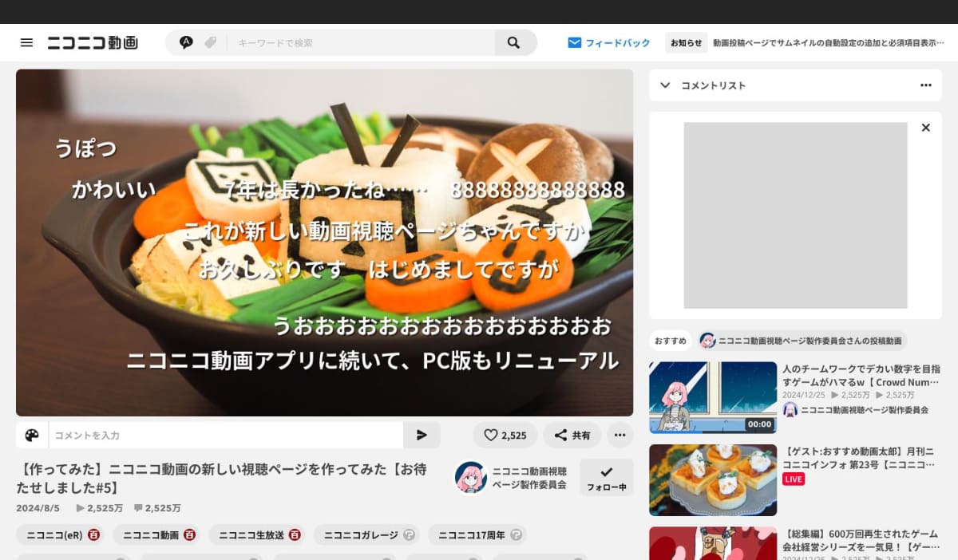
Task: Click the upload date 2024/8/5
Action: point(38,508)
